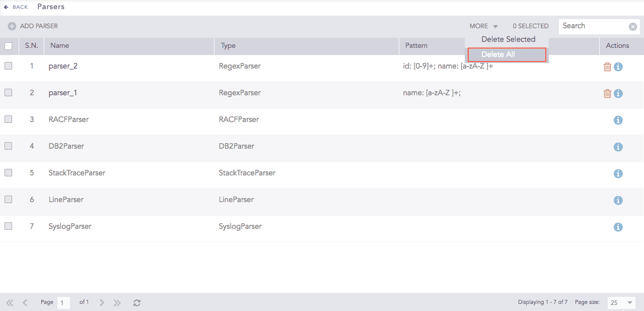Delete parser_2 using its trash icon
Viewport: 644px width, 311px height.
tap(607, 67)
